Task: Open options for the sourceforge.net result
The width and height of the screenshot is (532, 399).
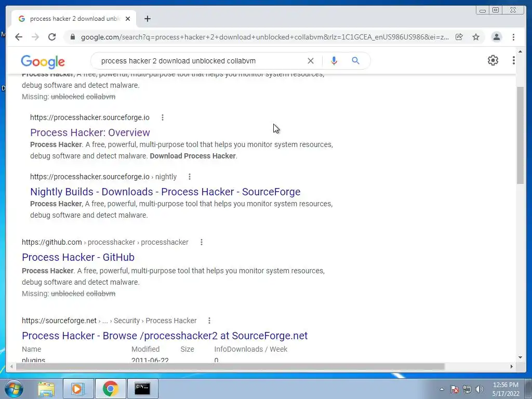Action: click(209, 321)
